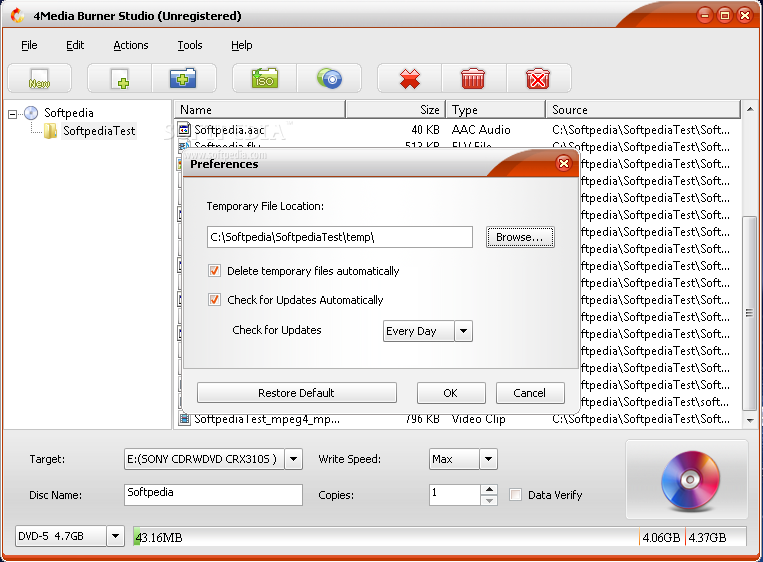Click the Softpedia.aac file icon
Image resolution: width=763 pixels, height=562 pixels.
[x=184, y=129]
